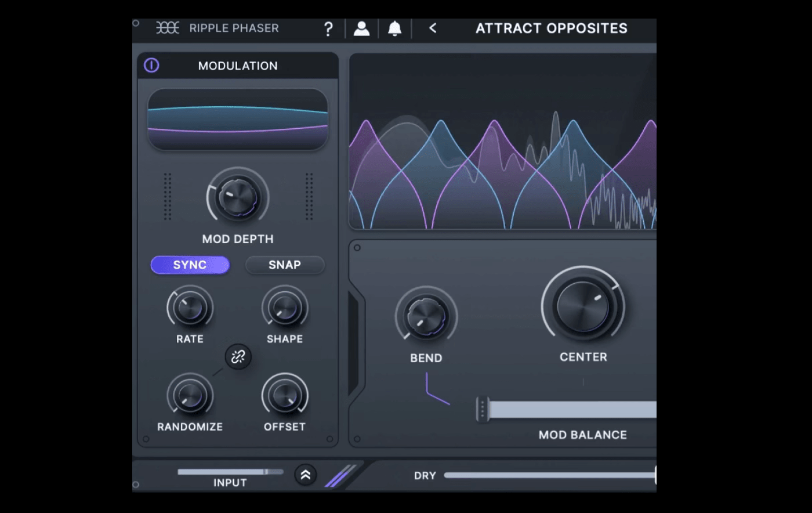Click the link icon between Rate and Randomize

[x=237, y=358]
